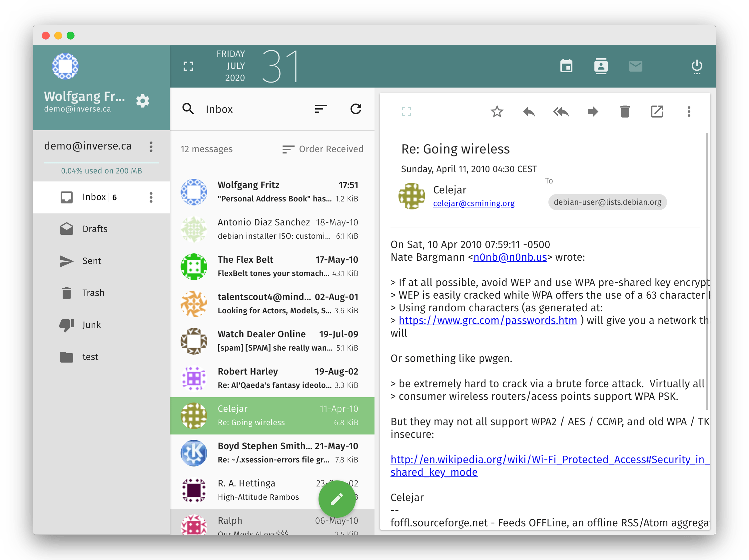Click the forward button on current email
This screenshot has height=560, width=749.
(592, 111)
